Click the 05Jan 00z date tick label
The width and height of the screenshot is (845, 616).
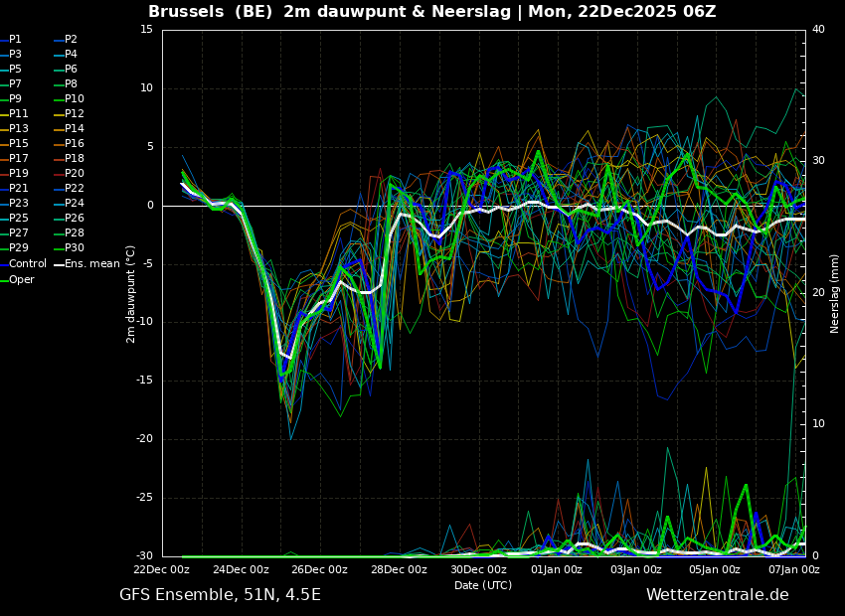click(x=716, y=569)
